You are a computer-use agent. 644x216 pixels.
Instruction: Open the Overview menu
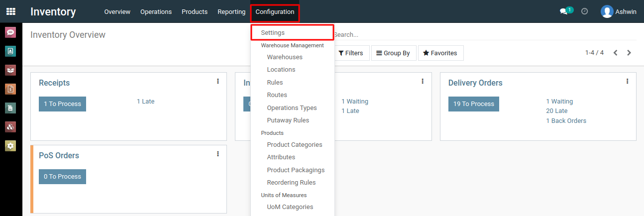[117, 11]
